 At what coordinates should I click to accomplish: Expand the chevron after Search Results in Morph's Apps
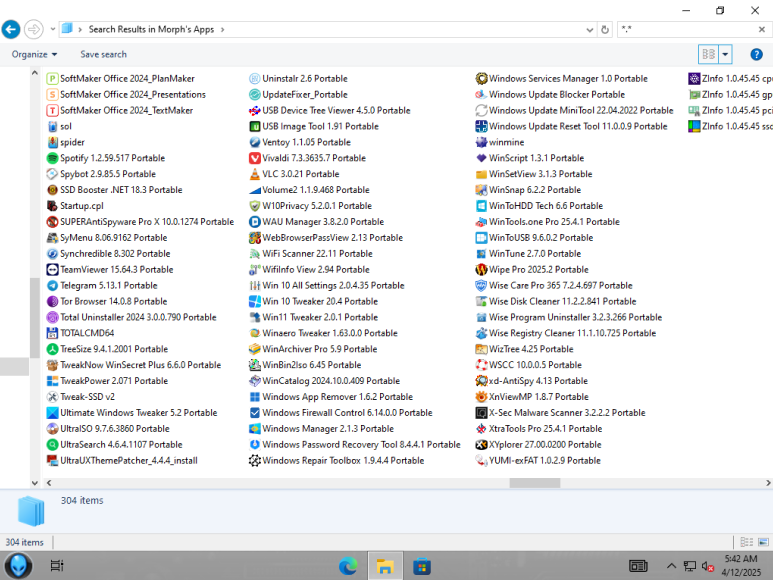tap(222, 30)
